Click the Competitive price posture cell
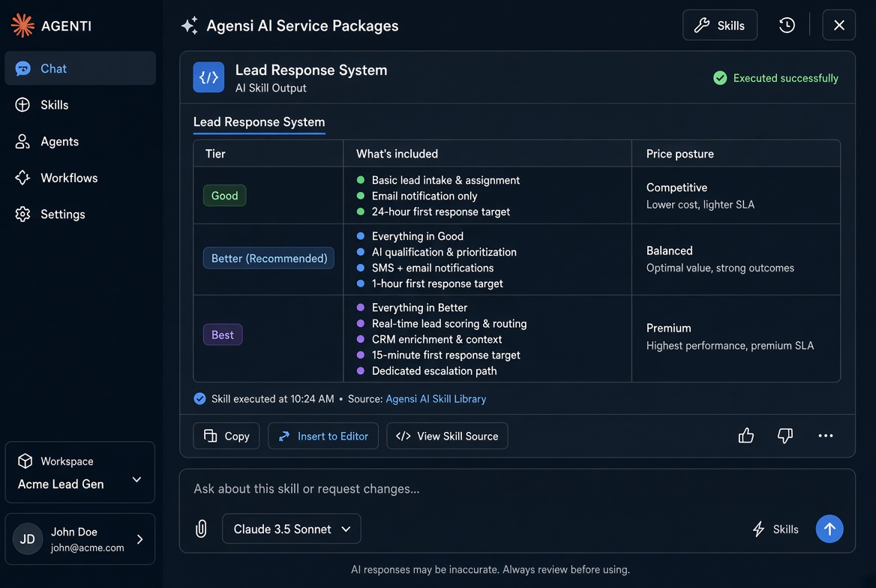The width and height of the screenshot is (876, 588). coord(736,196)
